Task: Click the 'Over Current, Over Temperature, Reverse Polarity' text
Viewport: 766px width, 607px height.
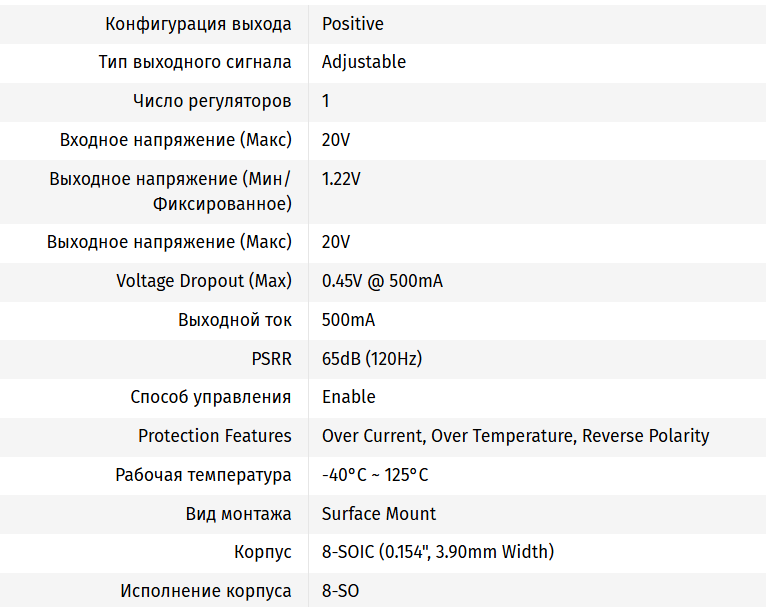Action: pos(515,436)
